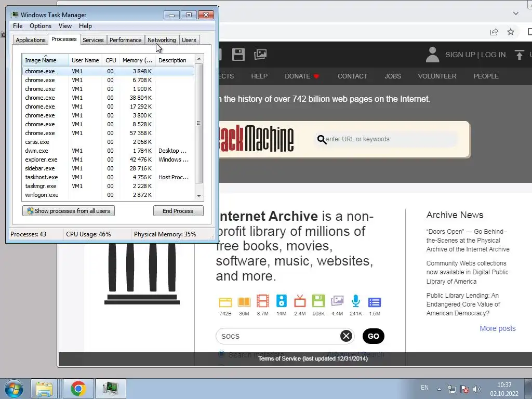Click the Chrome share page icon

[x=494, y=32]
